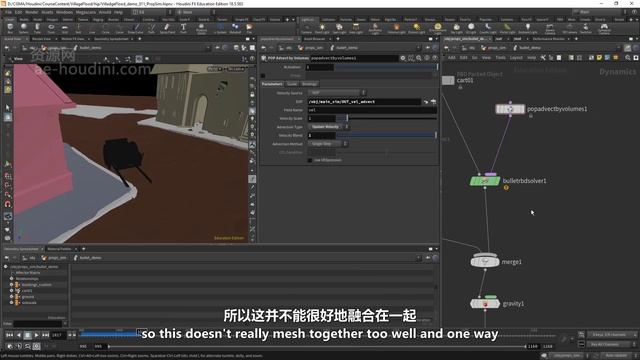
Task: Toggle the Use VEXpression checkbox
Action: [x=310, y=160]
